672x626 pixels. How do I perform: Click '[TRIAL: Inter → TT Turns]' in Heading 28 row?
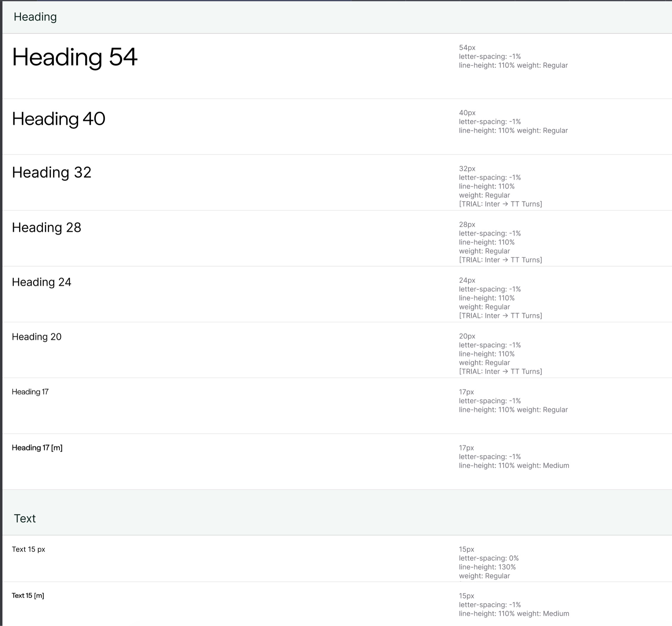click(500, 260)
